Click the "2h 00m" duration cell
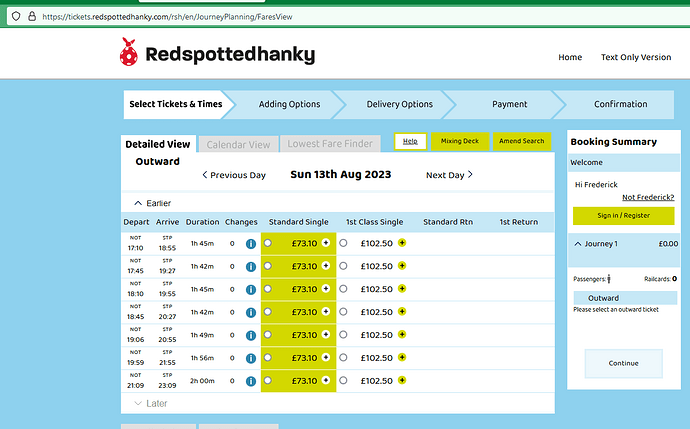 tap(202, 381)
